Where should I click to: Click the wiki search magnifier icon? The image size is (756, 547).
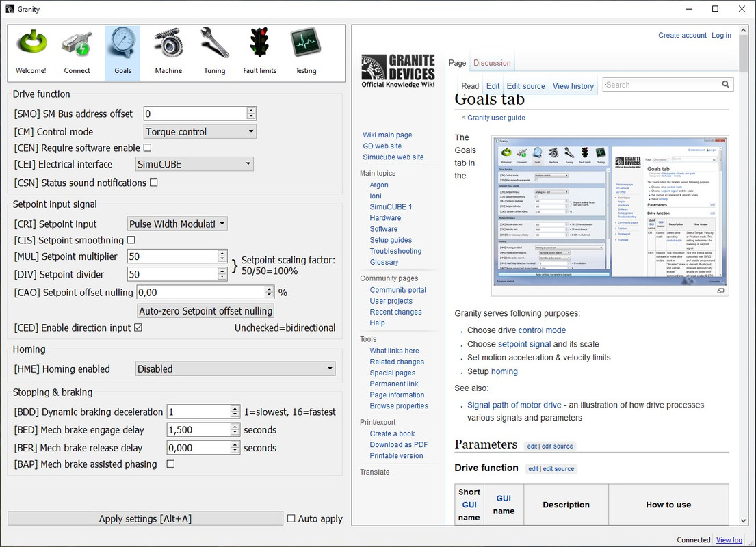[x=725, y=84]
